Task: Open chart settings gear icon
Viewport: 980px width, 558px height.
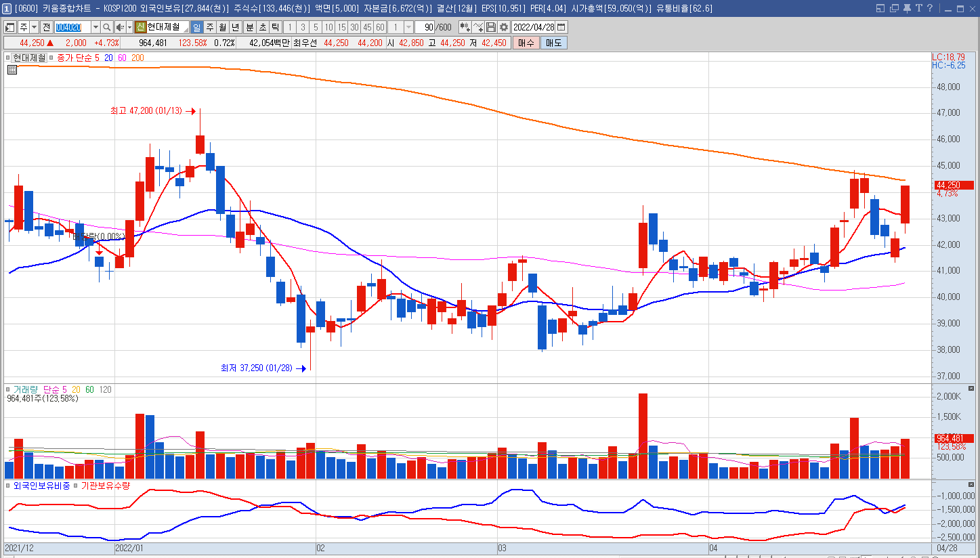Action: point(504,27)
